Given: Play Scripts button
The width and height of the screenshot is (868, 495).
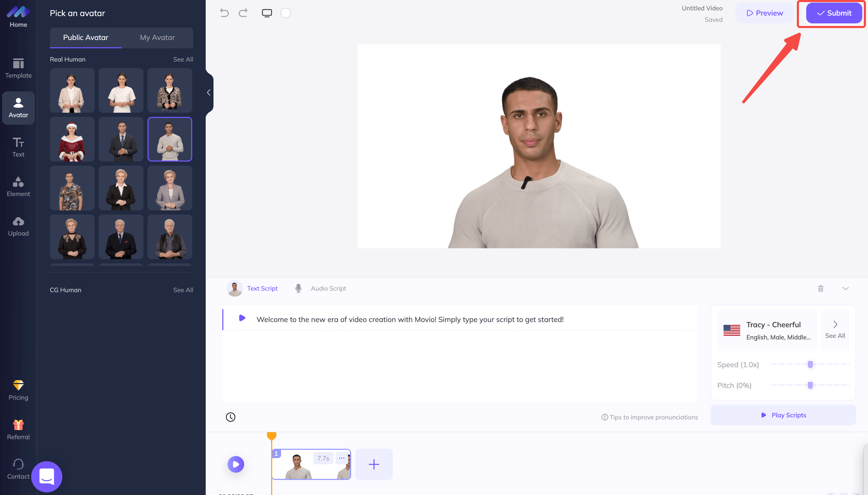Looking at the screenshot, I should coord(783,415).
